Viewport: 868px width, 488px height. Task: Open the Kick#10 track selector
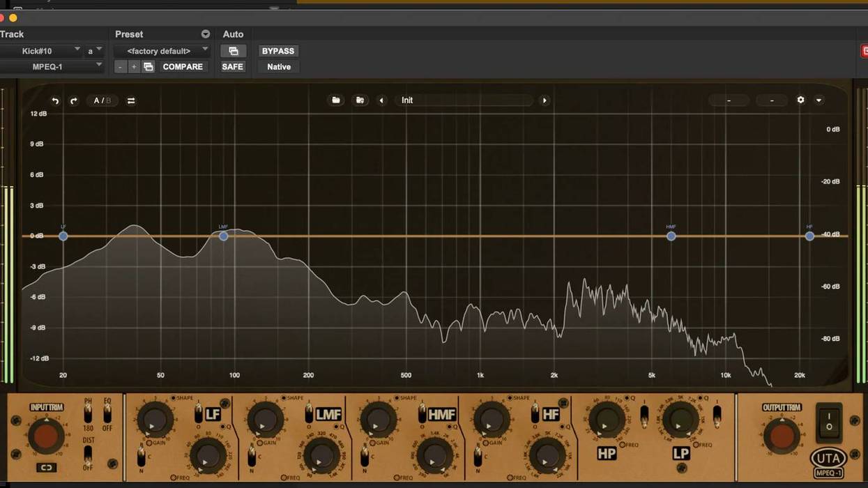coord(41,51)
